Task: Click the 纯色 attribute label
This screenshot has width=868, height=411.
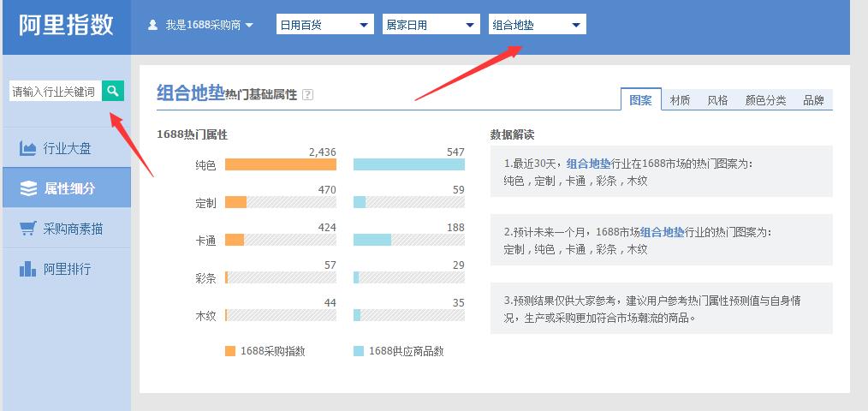Action: click(205, 165)
